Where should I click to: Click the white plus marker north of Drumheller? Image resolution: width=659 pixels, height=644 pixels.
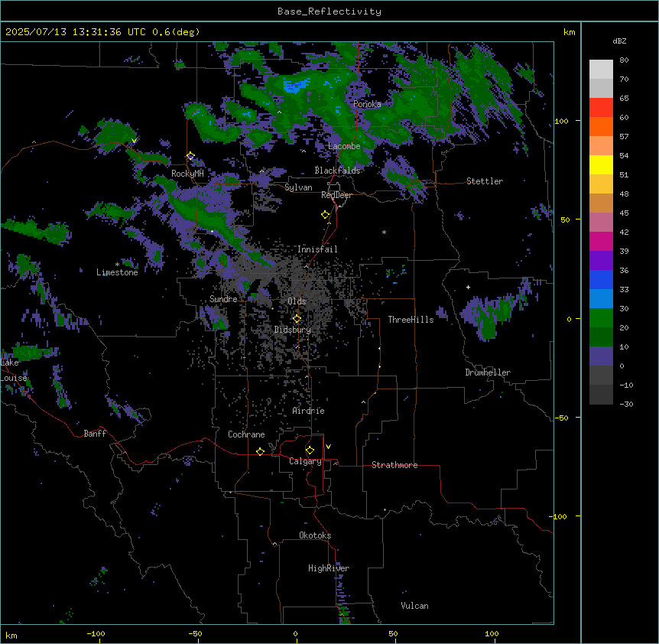click(468, 287)
